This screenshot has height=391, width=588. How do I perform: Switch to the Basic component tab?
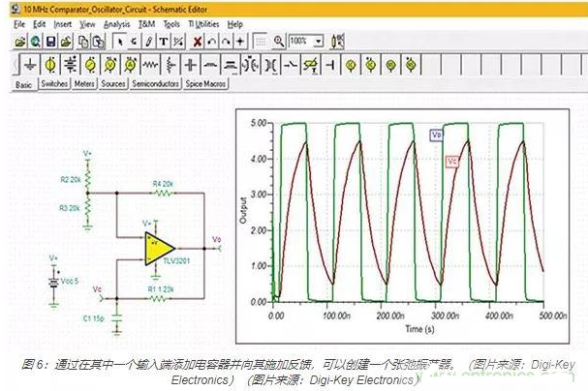pos(23,84)
